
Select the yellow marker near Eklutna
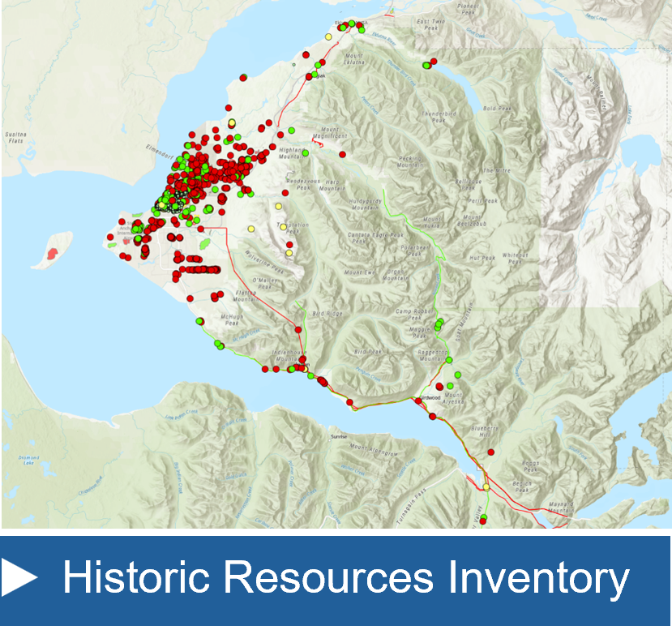pos(328,36)
